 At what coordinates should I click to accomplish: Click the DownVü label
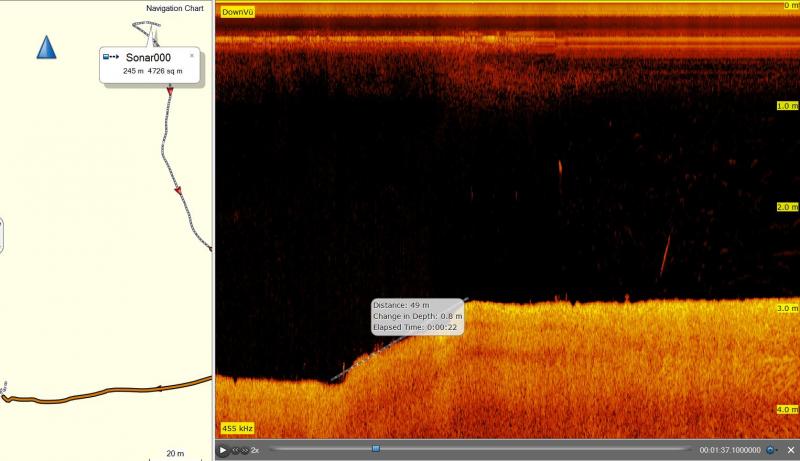(x=237, y=12)
